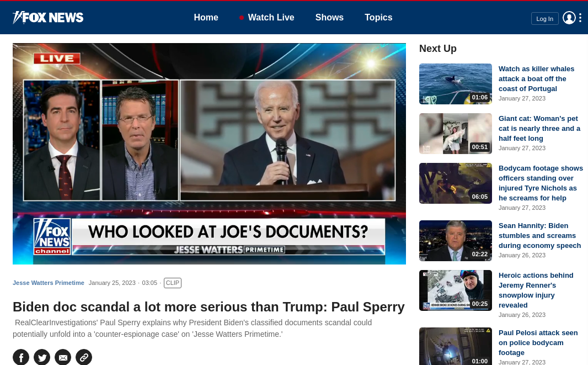The height and width of the screenshot is (365, 588).
Task: Go to Home in navigation
Action: [x=206, y=18]
